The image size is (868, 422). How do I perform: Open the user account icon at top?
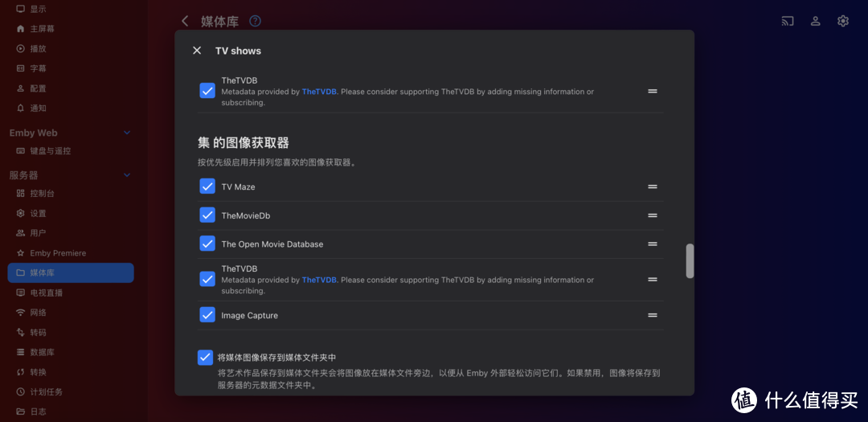816,21
